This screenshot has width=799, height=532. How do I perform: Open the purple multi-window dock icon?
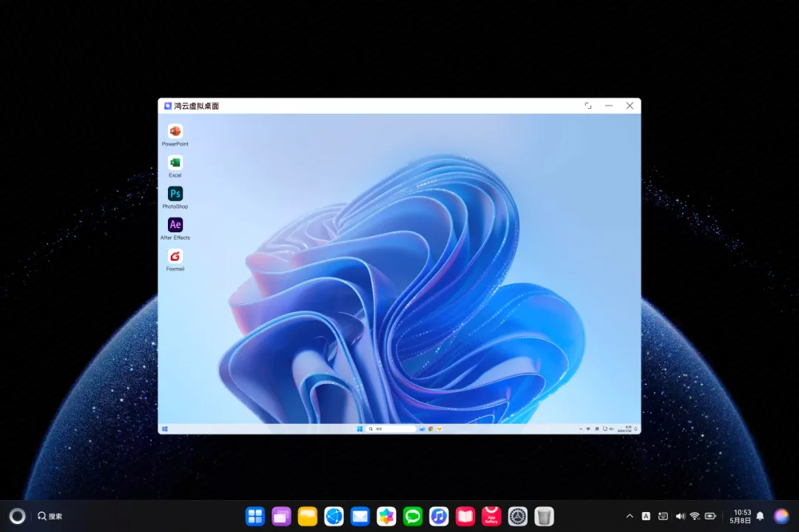[x=281, y=516]
